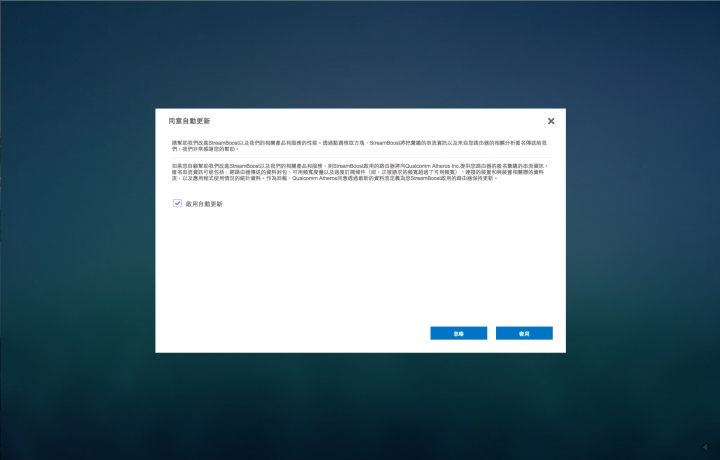Image resolution: width=720 pixels, height=460 pixels.
Task: Close the 同意自動更新 dialog with X
Action: pos(551,121)
